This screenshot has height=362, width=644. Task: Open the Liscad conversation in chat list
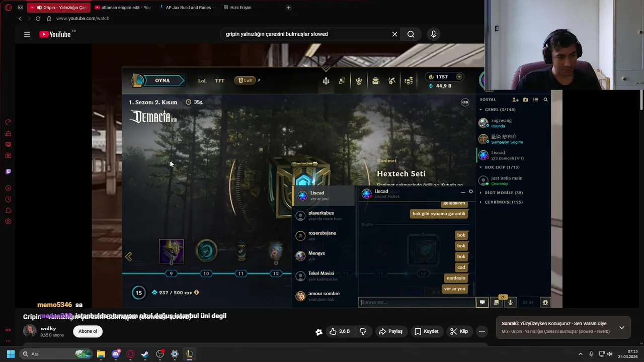[x=323, y=196]
